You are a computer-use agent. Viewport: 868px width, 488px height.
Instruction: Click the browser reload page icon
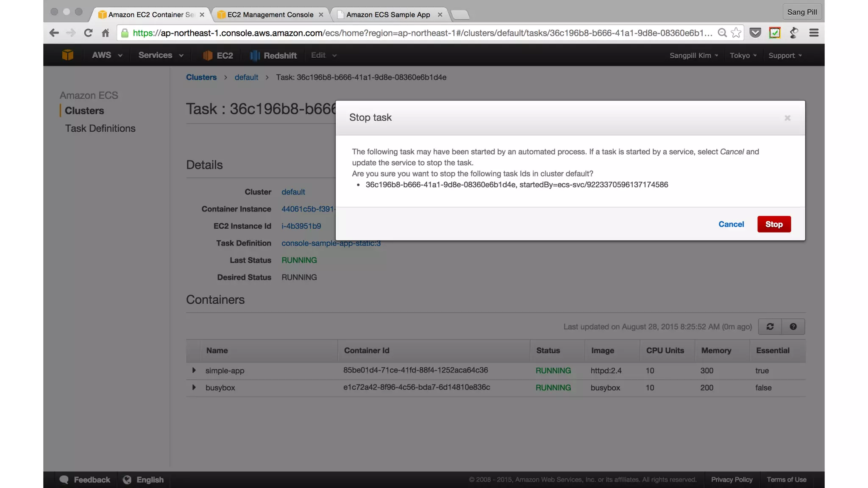coord(88,33)
